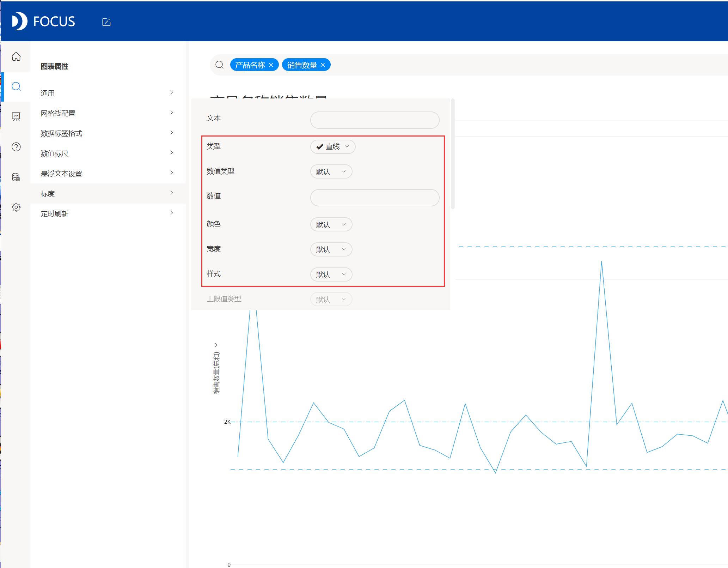Click the 2K axis tick label

click(x=227, y=422)
